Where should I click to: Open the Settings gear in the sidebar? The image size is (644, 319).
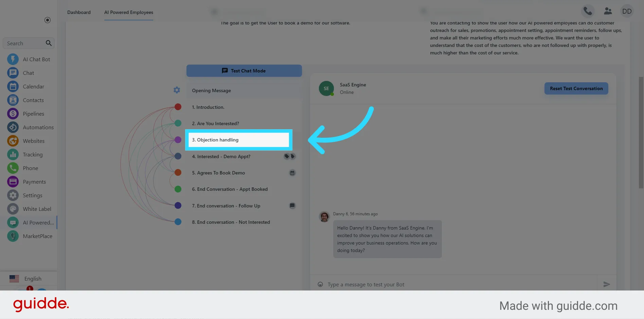point(13,195)
